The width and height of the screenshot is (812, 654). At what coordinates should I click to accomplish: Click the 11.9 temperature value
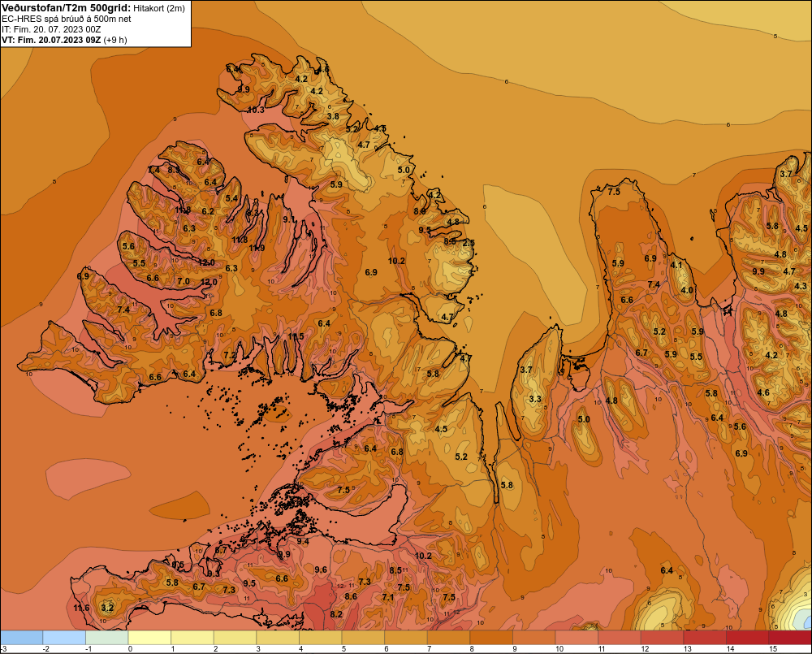257,248
